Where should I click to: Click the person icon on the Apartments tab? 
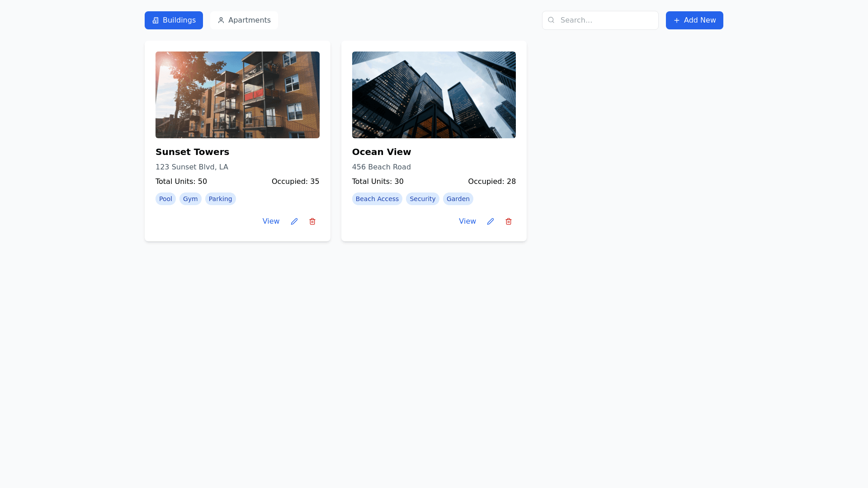221,20
